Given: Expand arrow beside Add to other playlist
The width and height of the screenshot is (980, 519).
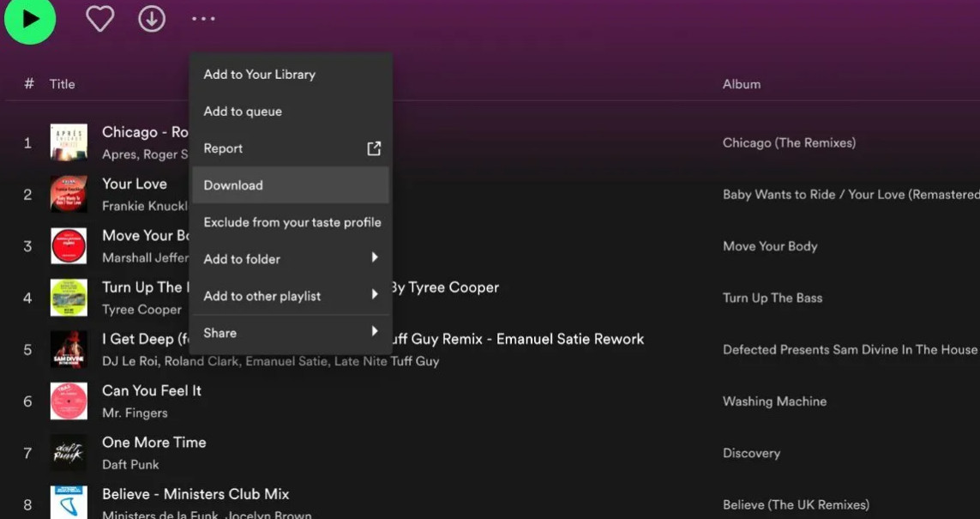Looking at the screenshot, I should (375, 294).
